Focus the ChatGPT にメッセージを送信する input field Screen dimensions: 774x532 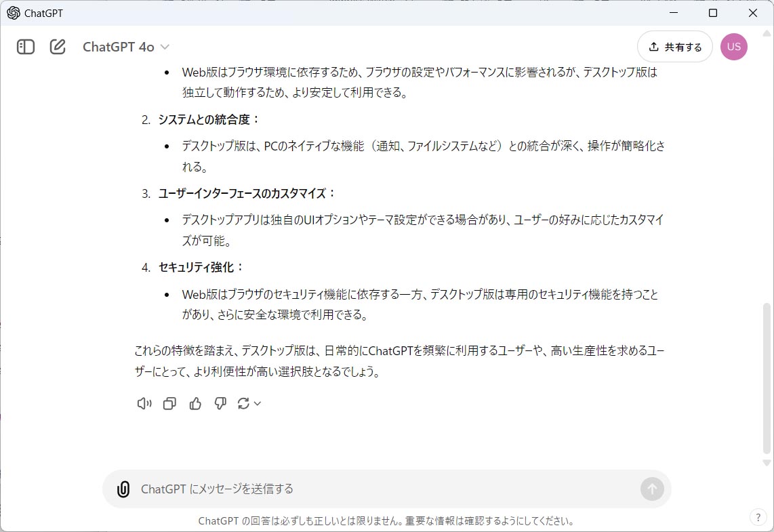(388, 489)
